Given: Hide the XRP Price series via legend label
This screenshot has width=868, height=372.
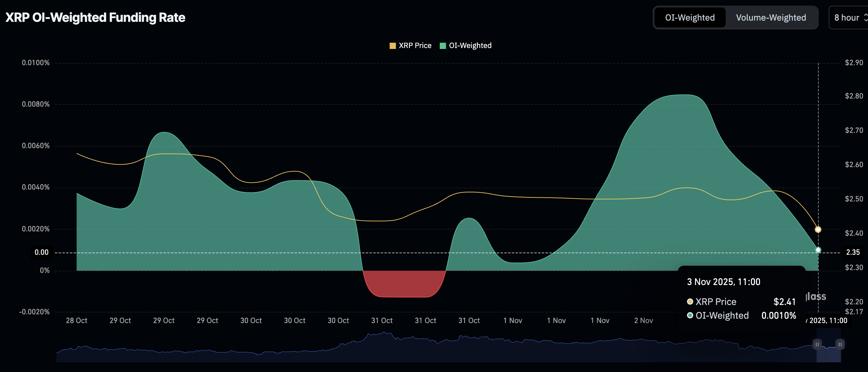Looking at the screenshot, I should pos(415,46).
